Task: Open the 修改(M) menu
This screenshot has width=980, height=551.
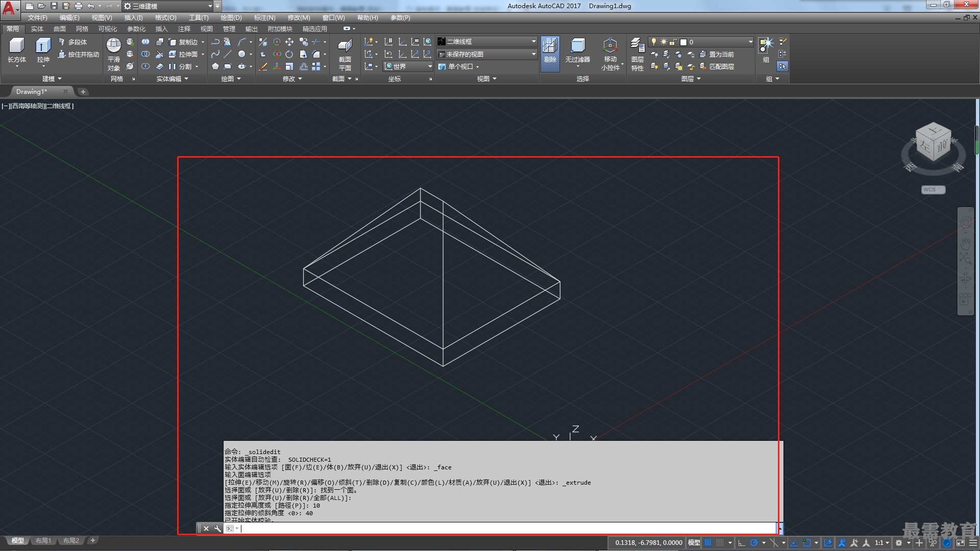Action: tap(299, 18)
